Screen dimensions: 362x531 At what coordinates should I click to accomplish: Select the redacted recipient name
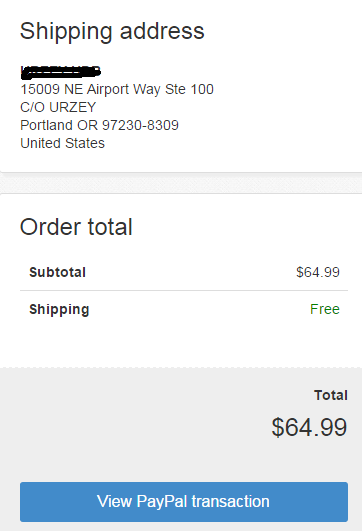click(61, 72)
